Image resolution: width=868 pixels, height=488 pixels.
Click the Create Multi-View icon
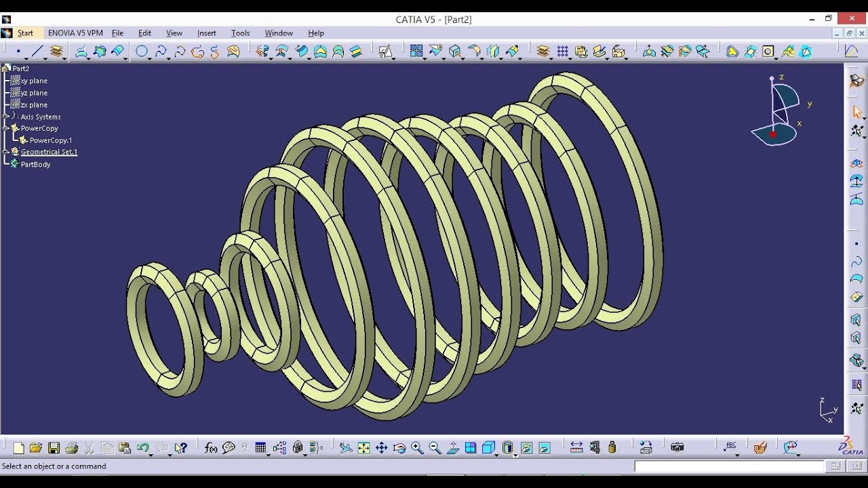[470, 448]
